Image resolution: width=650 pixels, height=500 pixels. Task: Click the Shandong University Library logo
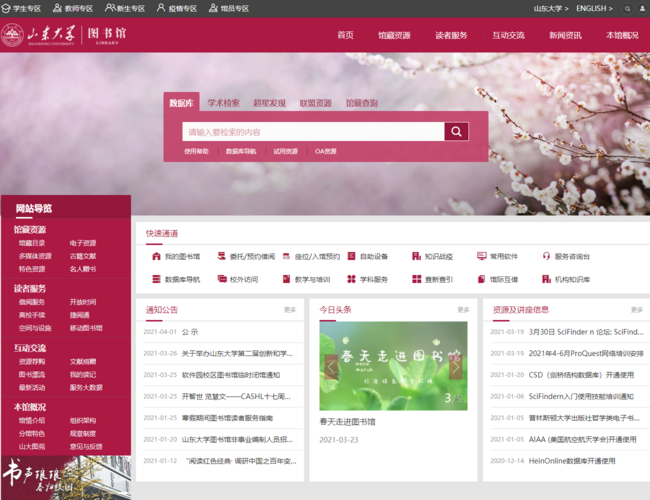(64, 35)
